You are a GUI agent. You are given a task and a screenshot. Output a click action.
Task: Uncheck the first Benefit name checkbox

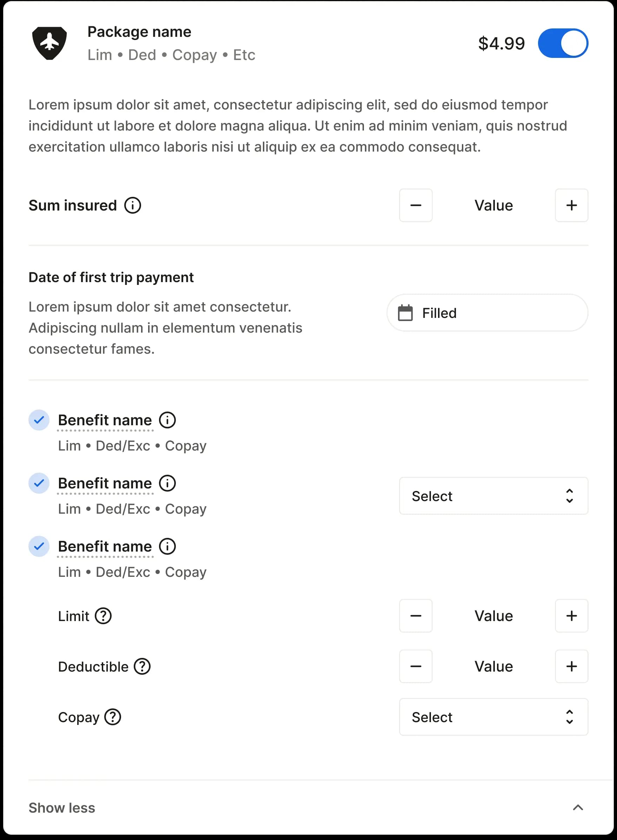tap(39, 420)
